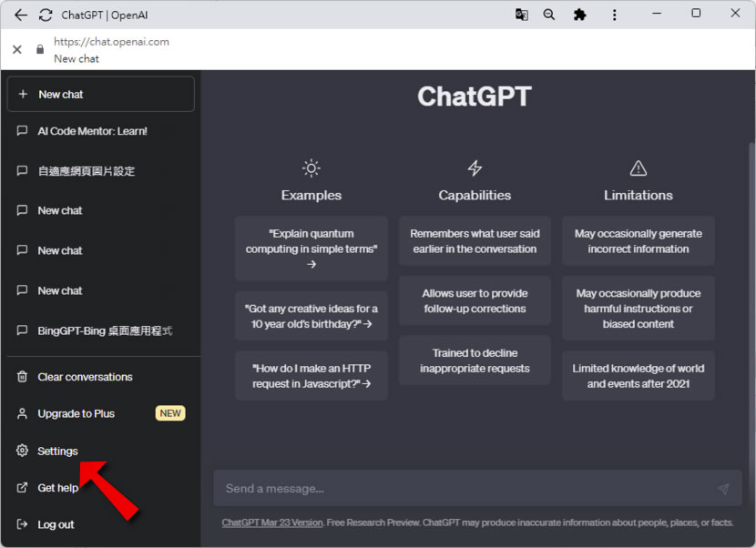Click the Log out arrow icon
This screenshot has height=548, width=756.
point(22,524)
